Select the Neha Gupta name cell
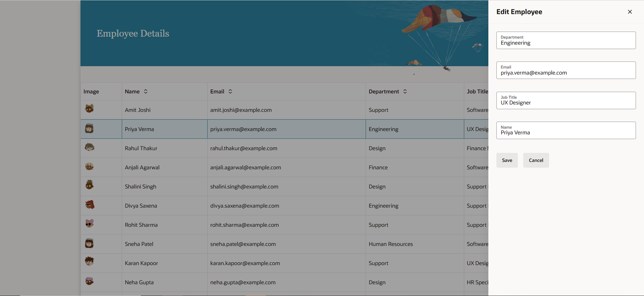Viewport: 644px width, 296px height. pos(139,282)
